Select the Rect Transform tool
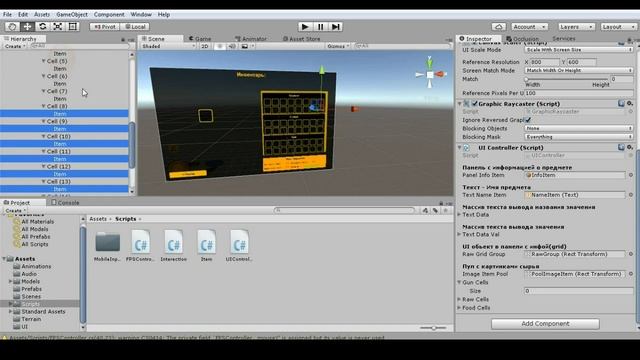This screenshot has width=640, height=360. click(x=73, y=27)
